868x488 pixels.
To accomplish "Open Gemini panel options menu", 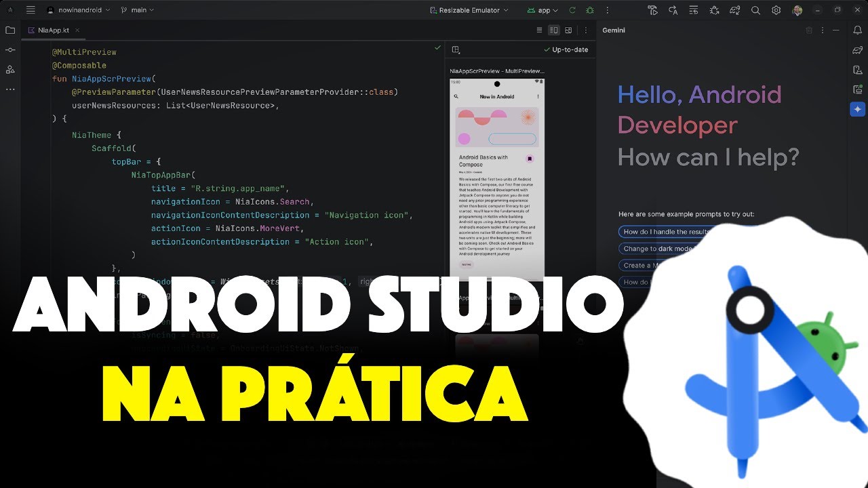I will click(x=823, y=30).
